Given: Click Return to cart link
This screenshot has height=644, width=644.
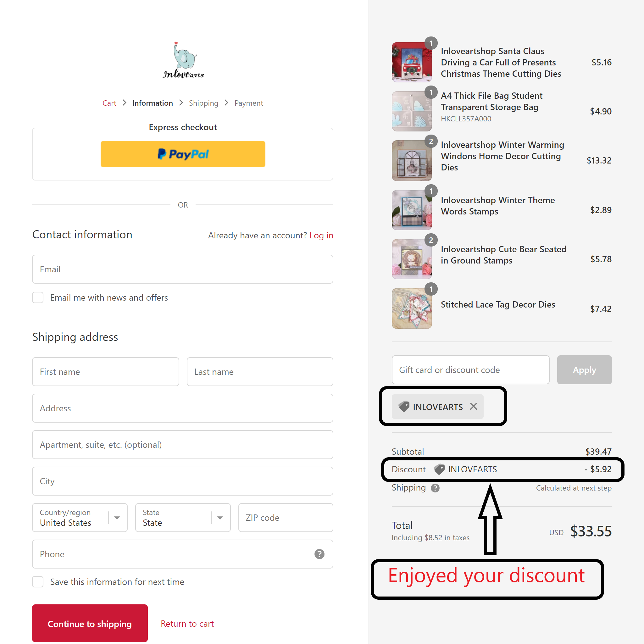Looking at the screenshot, I should (187, 624).
